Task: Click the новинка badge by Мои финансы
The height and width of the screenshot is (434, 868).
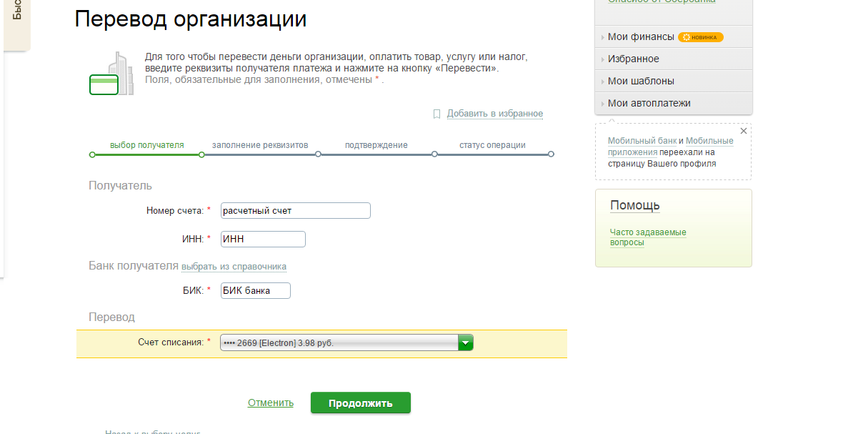Action: [x=700, y=37]
